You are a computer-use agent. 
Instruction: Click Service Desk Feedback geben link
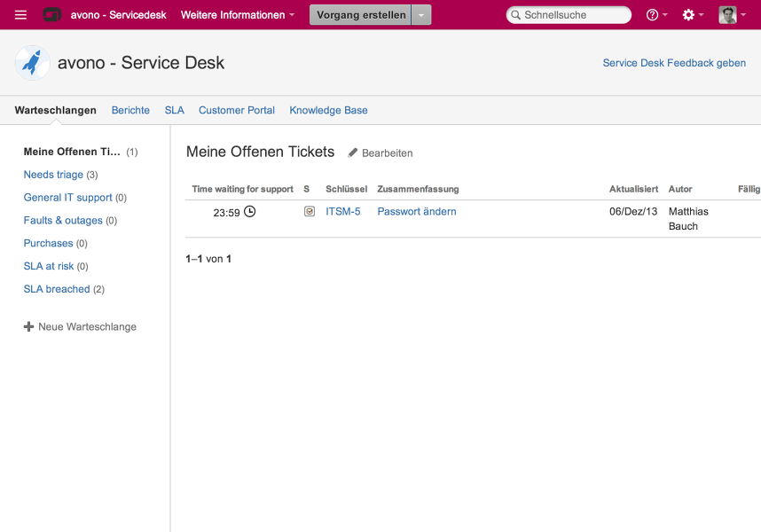coord(674,63)
